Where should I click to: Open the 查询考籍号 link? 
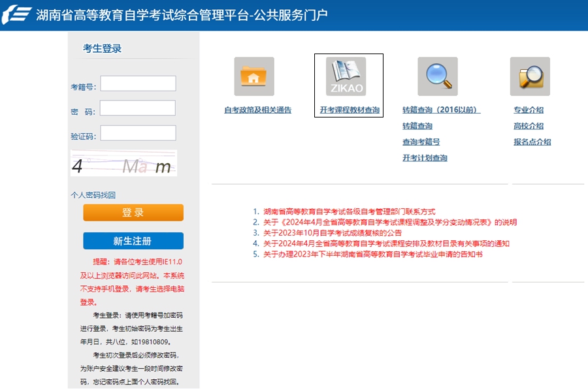[421, 142]
